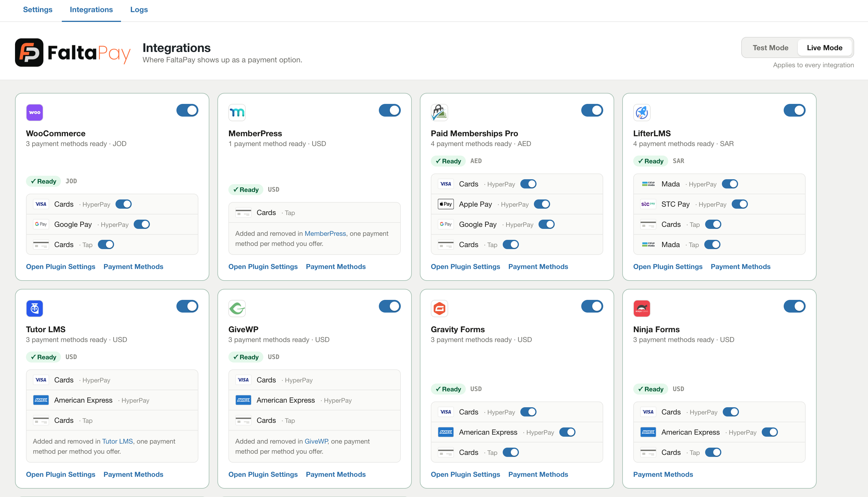Click Google Pay icon in Paid Memberships Pro
868x497 pixels.
point(446,224)
